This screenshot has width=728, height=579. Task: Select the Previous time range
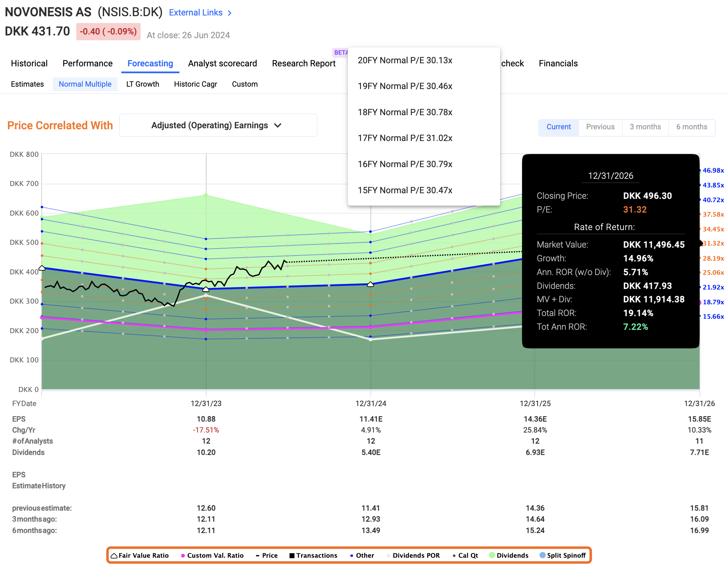pyautogui.click(x=600, y=127)
